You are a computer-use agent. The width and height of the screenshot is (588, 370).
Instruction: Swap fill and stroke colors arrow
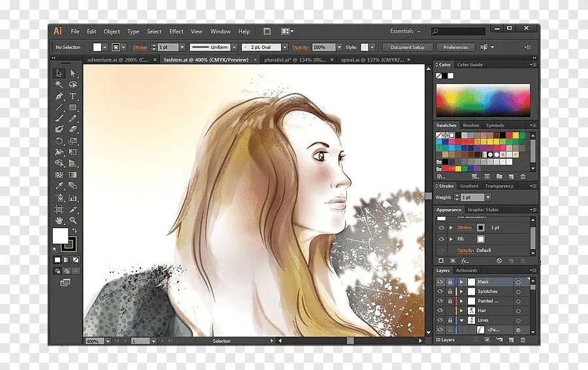74,230
